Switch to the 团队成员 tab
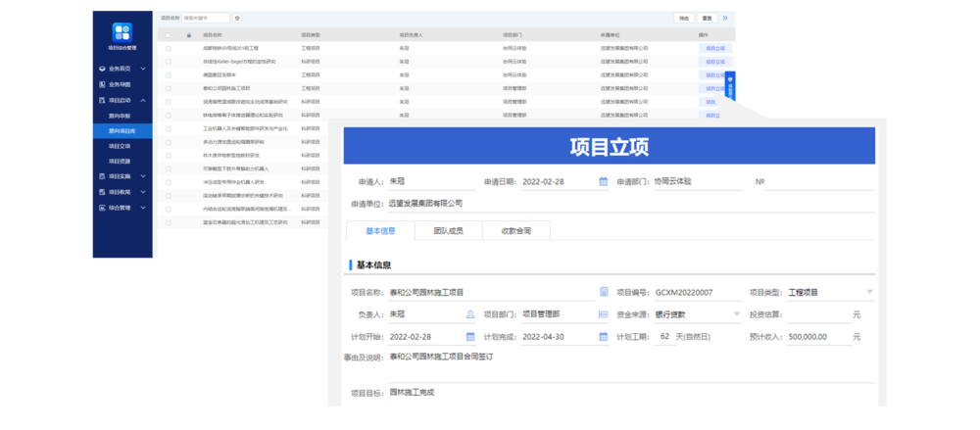This screenshot has width=980, height=430. click(x=449, y=231)
